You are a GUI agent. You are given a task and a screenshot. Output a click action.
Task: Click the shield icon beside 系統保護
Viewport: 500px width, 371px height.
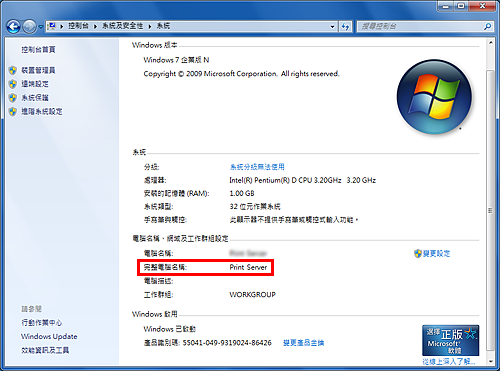click(x=13, y=98)
